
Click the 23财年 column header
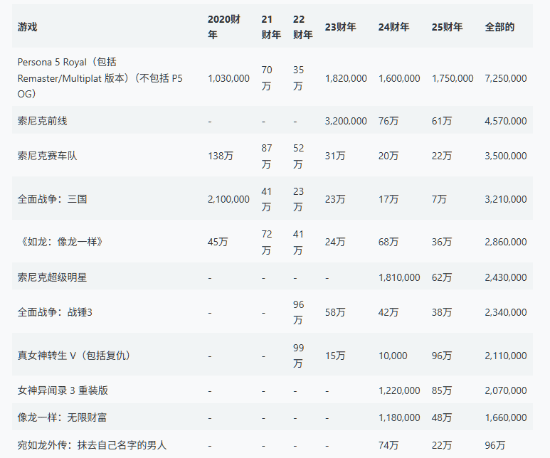pyautogui.click(x=340, y=27)
